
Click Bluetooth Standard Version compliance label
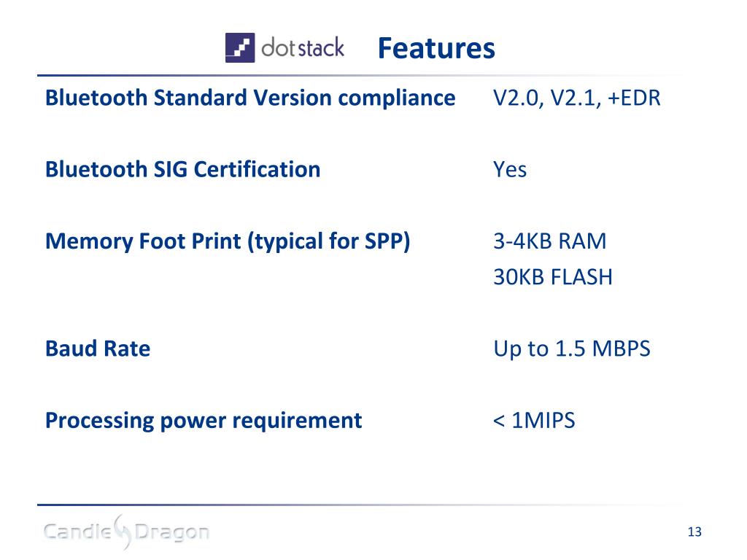pos(250,98)
